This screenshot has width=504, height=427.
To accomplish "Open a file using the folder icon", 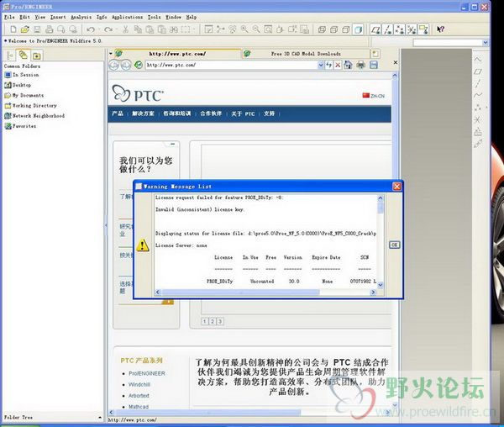I will [24, 29].
